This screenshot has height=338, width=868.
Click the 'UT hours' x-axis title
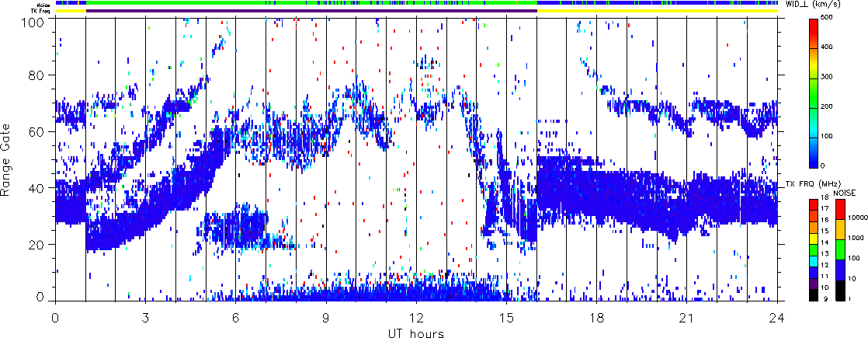416,333
